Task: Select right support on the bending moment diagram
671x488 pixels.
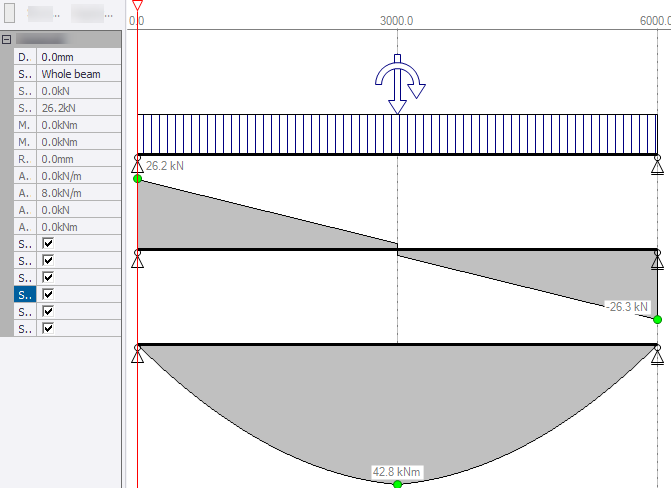Action: tap(657, 353)
